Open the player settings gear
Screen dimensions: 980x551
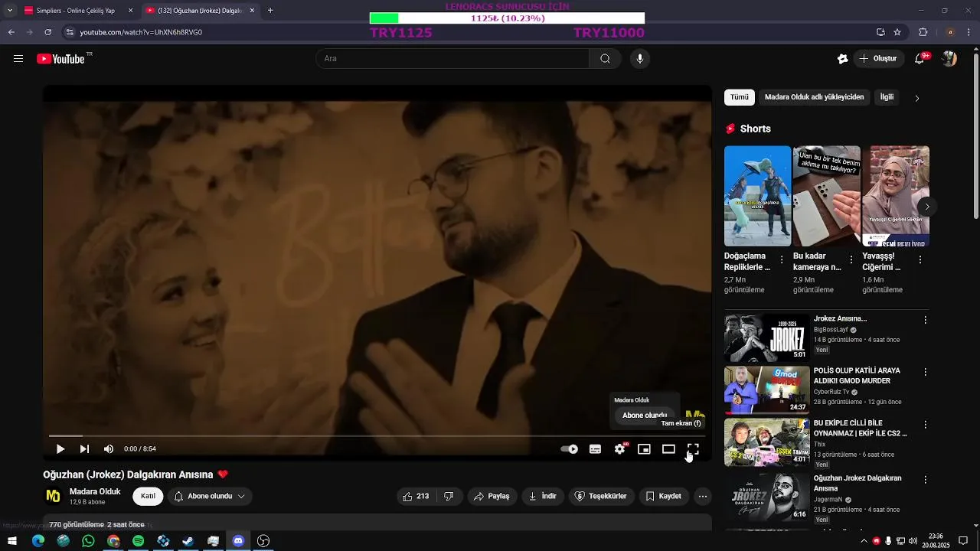pyautogui.click(x=619, y=449)
